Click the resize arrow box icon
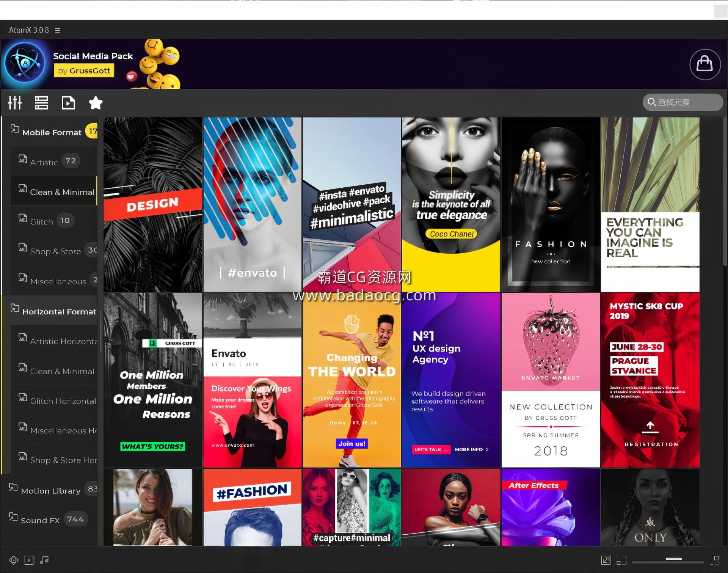The image size is (728, 573). coord(606,560)
